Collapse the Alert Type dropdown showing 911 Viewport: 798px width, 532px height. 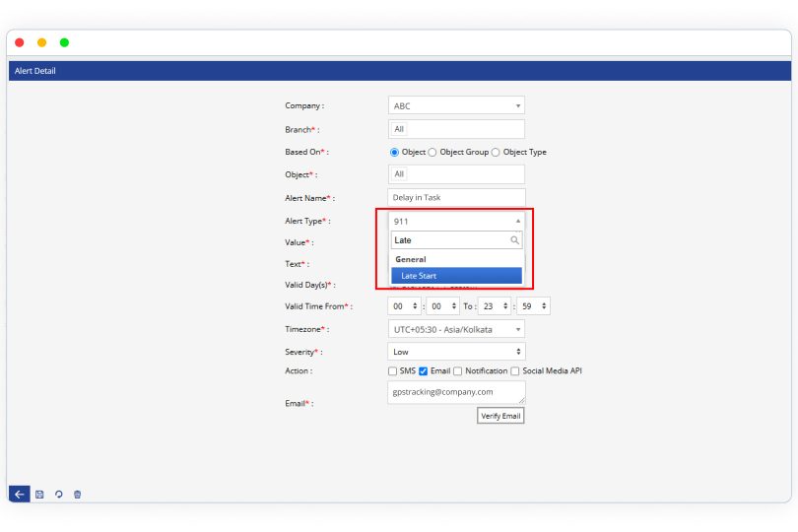click(456, 221)
